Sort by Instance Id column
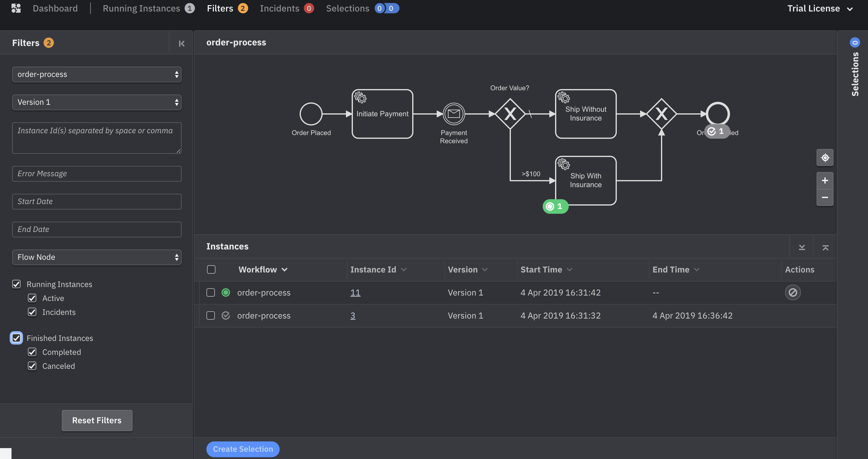Screen dimensions: 868x459 pos(378,269)
